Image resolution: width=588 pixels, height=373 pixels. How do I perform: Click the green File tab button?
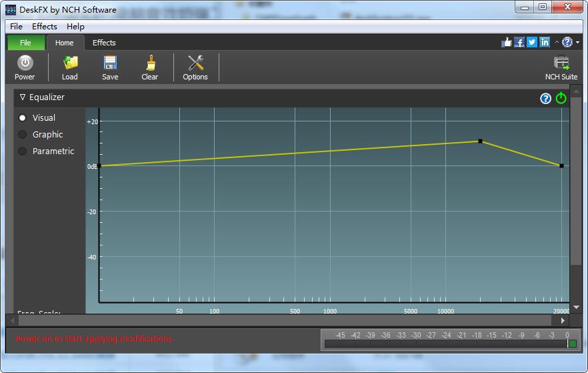pos(25,43)
